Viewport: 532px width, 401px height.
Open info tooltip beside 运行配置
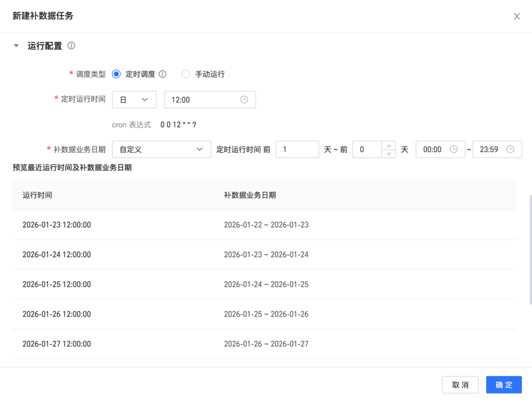(x=71, y=45)
